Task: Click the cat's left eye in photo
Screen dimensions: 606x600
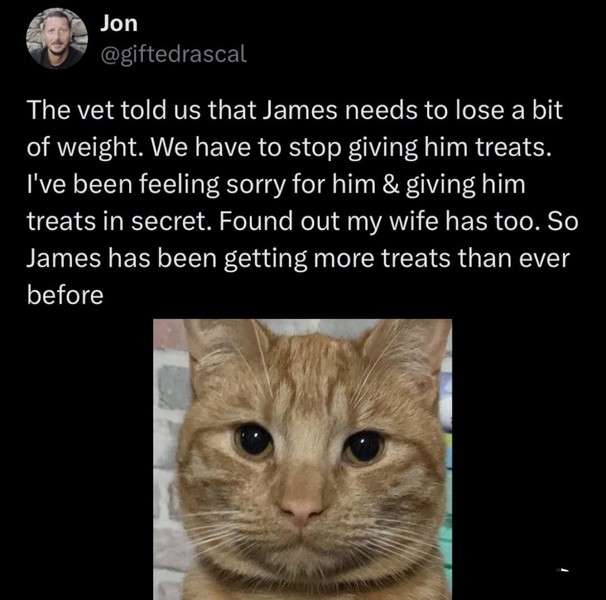Action: pos(253,441)
